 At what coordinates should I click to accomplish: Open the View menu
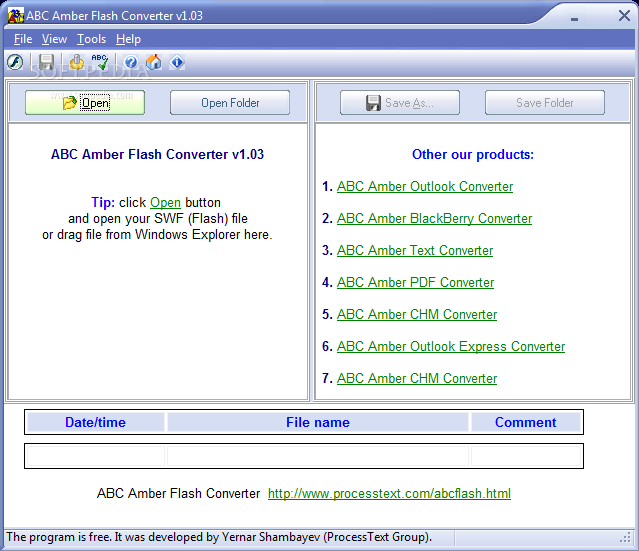click(x=54, y=39)
